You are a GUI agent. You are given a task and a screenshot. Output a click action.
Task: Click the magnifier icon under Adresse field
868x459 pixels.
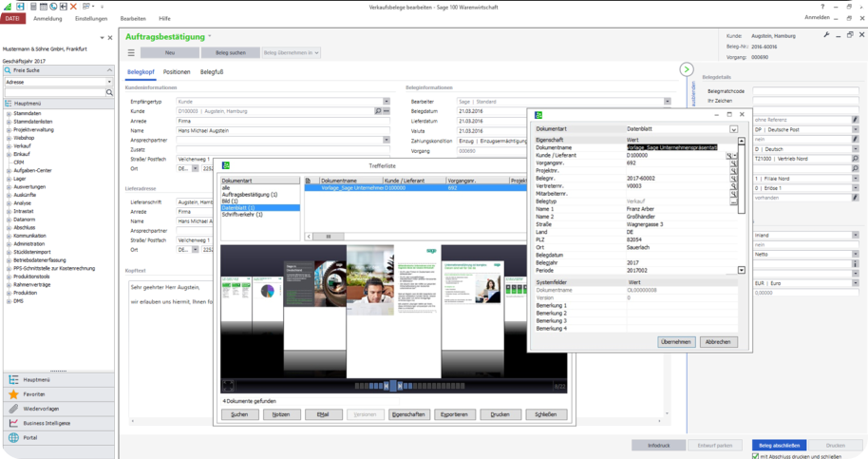(109, 92)
